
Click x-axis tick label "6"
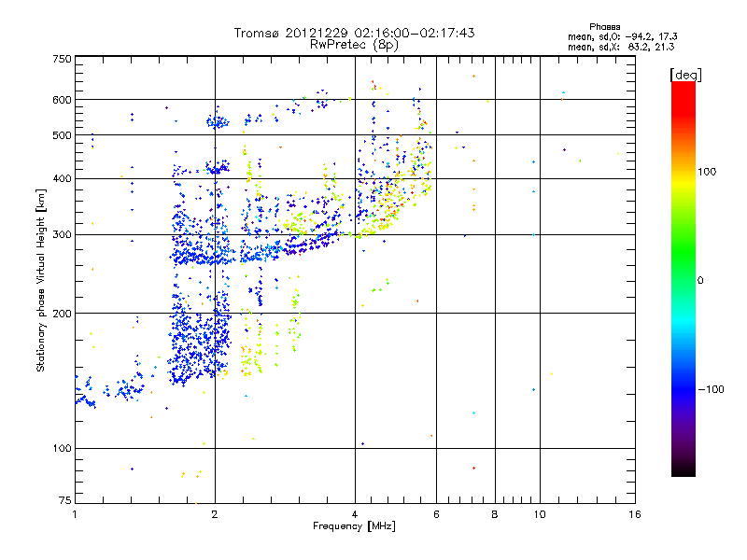coord(436,514)
